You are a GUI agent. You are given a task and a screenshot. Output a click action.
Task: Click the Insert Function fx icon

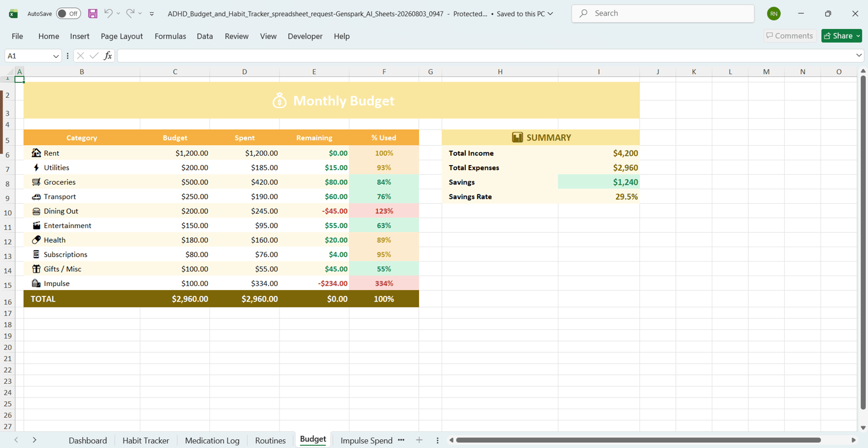click(108, 56)
